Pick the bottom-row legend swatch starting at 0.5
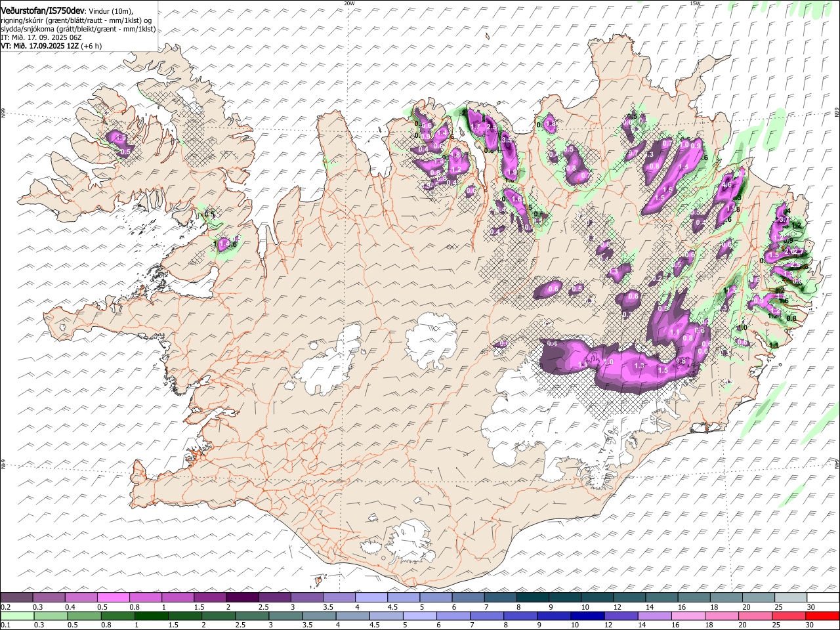Viewport: 840px width, 630px height. (84, 616)
